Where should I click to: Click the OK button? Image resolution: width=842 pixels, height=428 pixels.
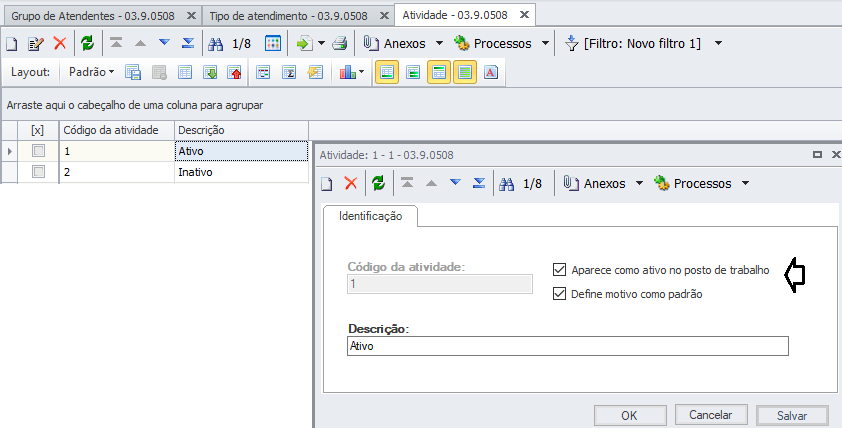(630, 415)
